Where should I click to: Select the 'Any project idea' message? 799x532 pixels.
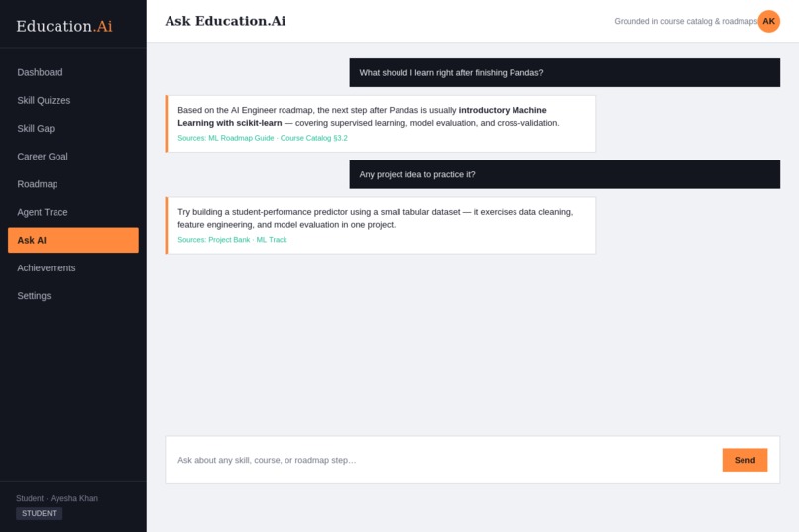565,174
